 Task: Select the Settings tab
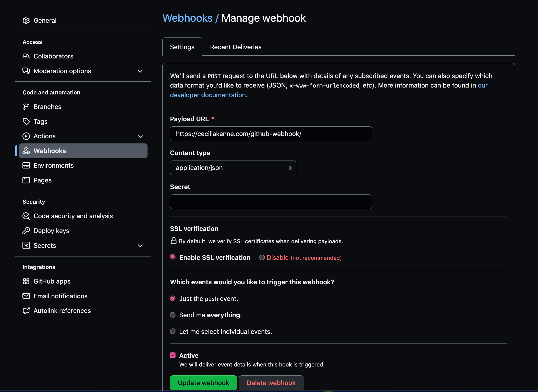182,47
